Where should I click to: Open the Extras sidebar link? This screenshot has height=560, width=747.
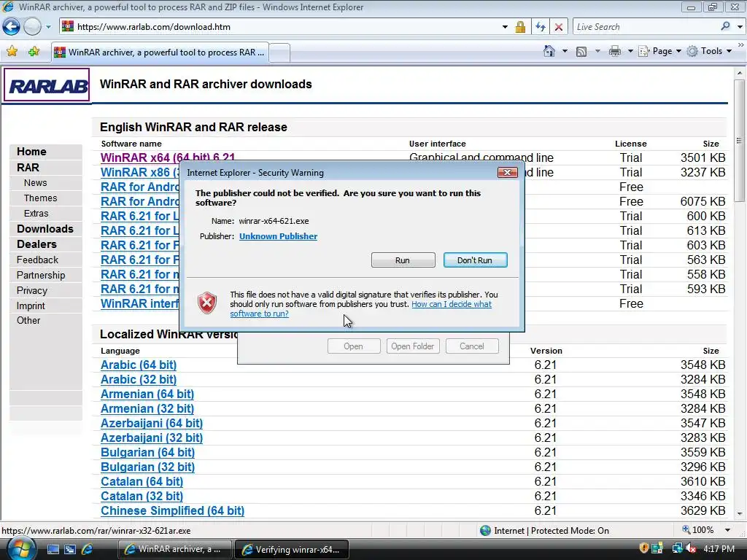pos(36,214)
